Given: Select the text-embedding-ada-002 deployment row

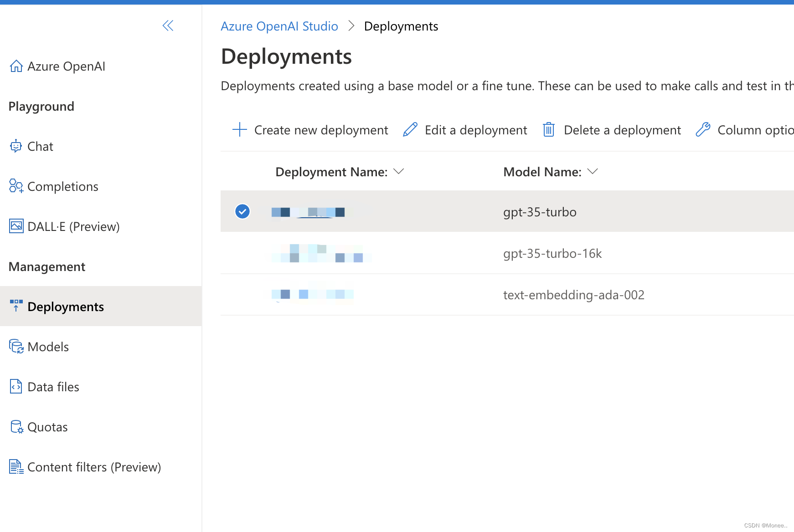Looking at the screenshot, I should pos(573,295).
